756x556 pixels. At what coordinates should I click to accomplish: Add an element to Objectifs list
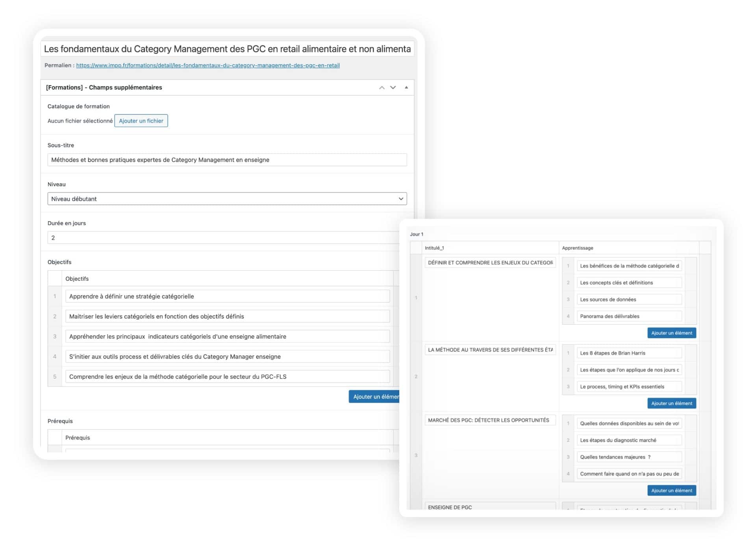(374, 396)
